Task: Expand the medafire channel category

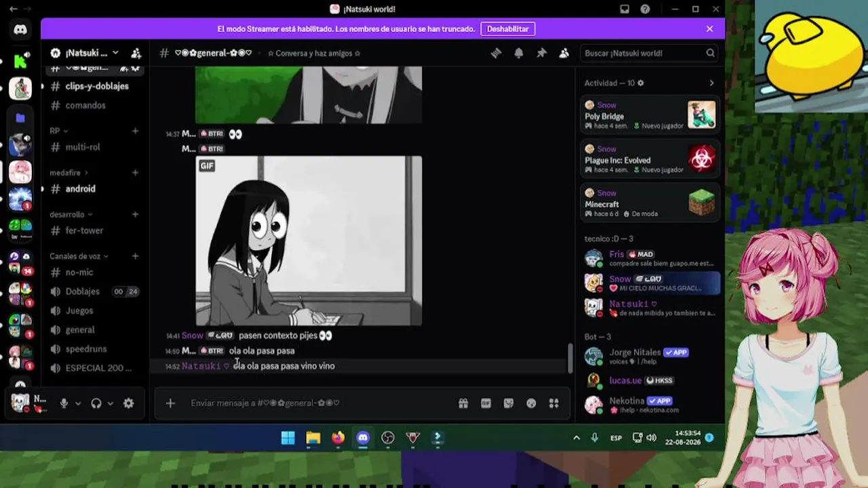Action: click(69, 173)
